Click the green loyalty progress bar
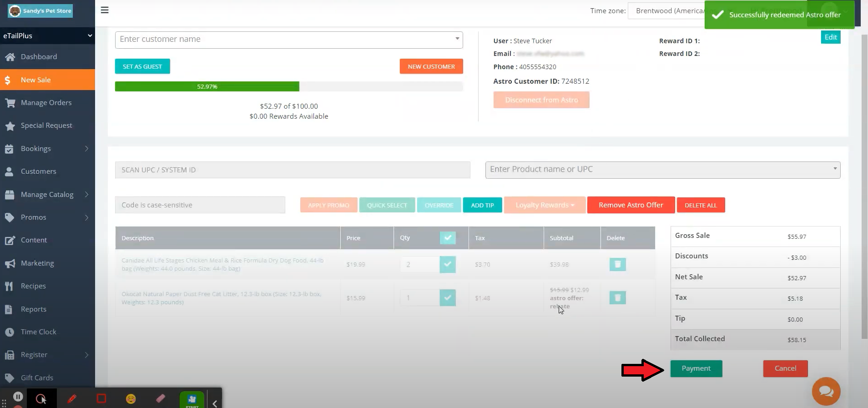This screenshot has height=408, width=868. click(x=207, y=86)
